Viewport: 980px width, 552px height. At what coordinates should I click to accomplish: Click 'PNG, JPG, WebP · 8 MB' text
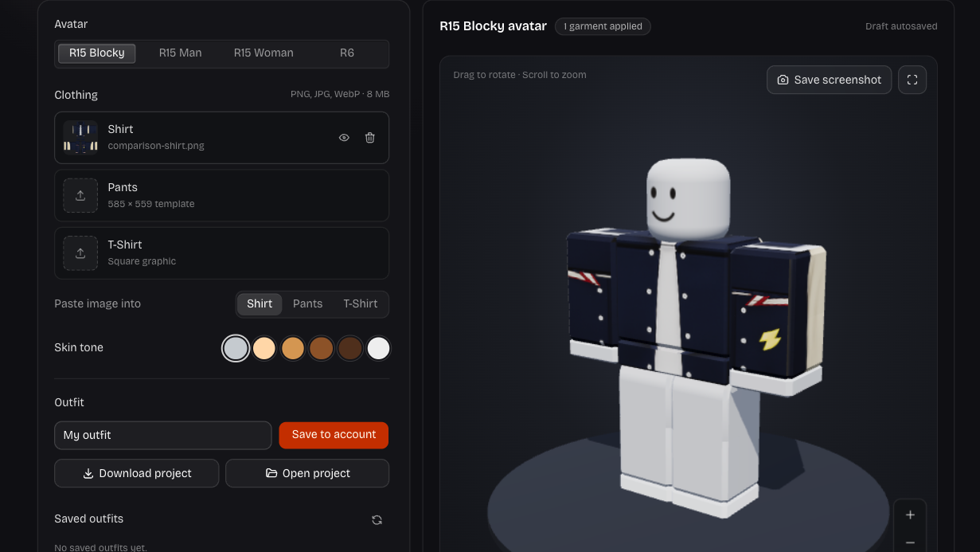coord(340,95)
